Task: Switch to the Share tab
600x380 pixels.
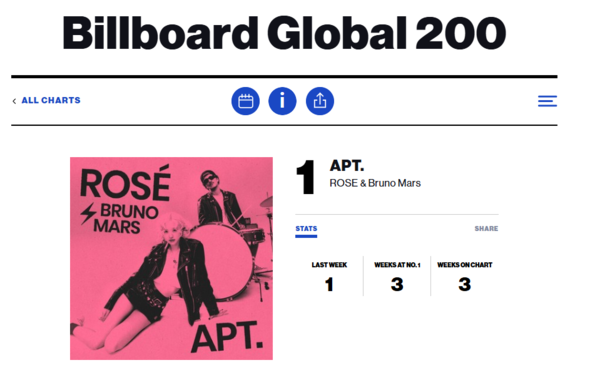Action: [486, 229]
